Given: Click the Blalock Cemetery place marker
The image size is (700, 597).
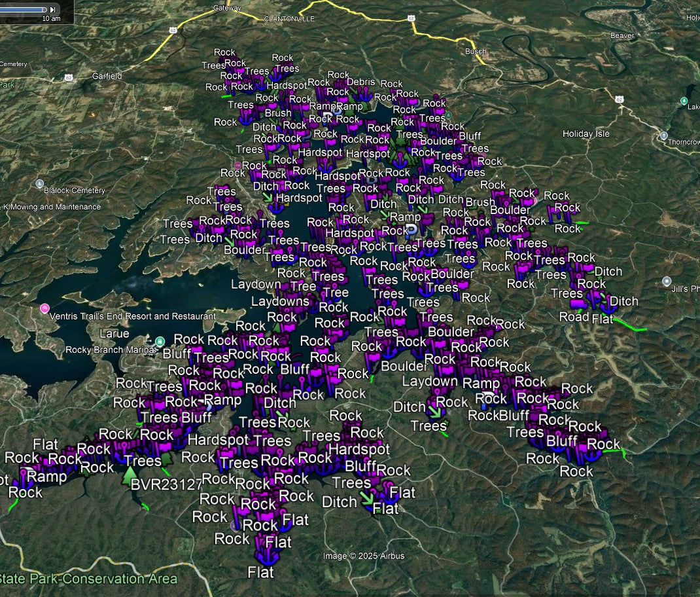Looking at the screenshot, I should (40, 183).
